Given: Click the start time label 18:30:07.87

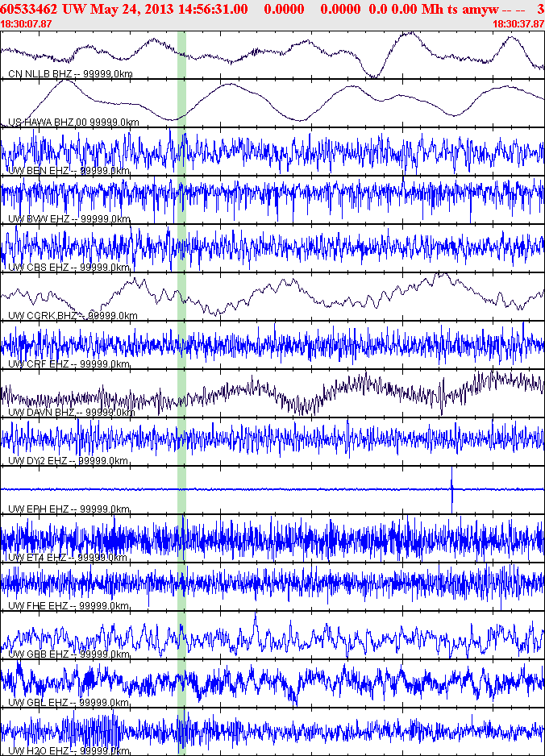Looking at the screenshot, I should 26,23.
